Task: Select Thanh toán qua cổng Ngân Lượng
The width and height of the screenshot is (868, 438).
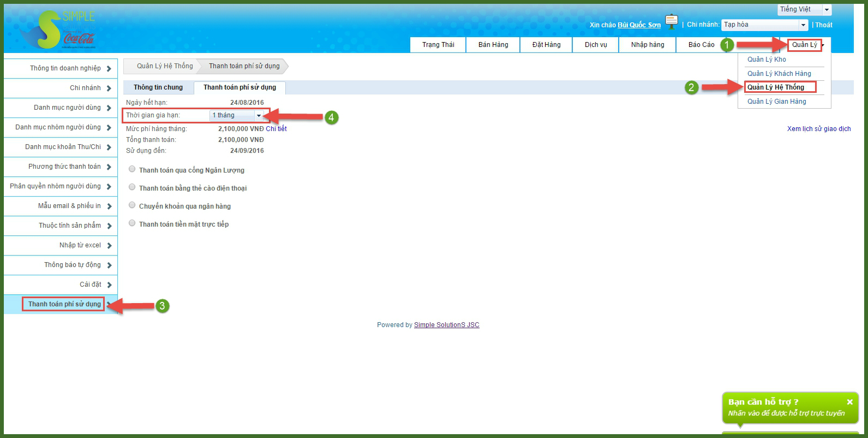Action: pos(132,169)
